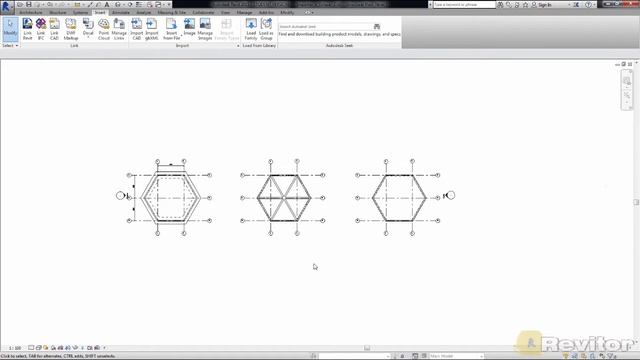Switch to the Modify ribbon tab
The height and width of the screenshot is (360, 640).
tap(287, 13)
